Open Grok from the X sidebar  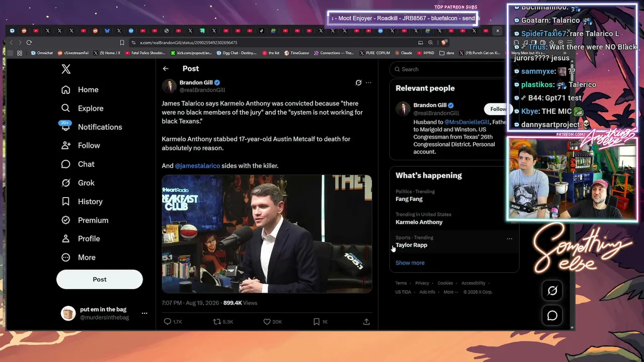click(x=78, y=183)
